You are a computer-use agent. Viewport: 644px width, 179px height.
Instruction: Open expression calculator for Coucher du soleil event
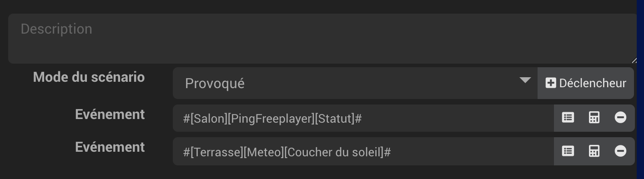tap(594, 151)
